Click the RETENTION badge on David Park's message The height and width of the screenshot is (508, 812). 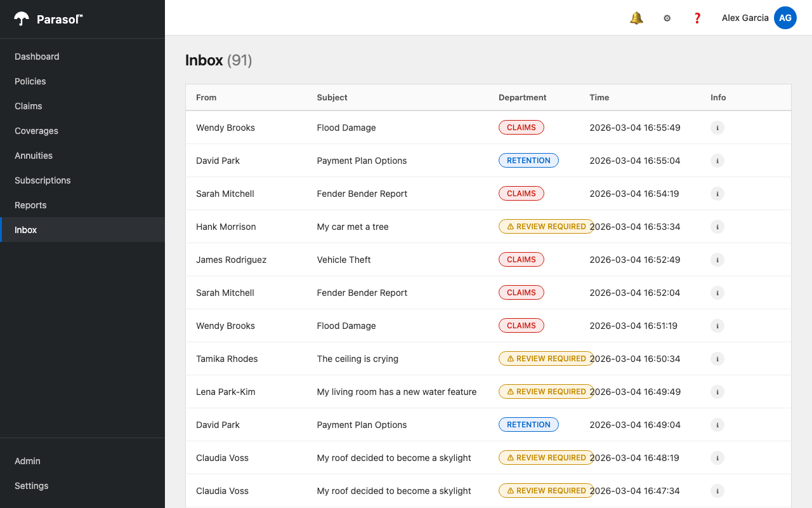point(528,160)
